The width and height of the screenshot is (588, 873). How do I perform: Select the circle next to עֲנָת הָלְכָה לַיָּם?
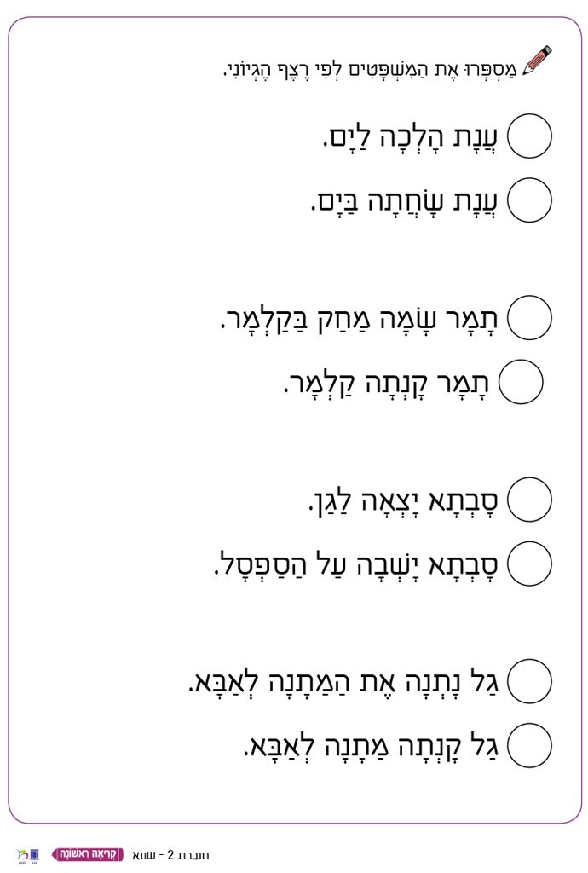pos(529,136)
